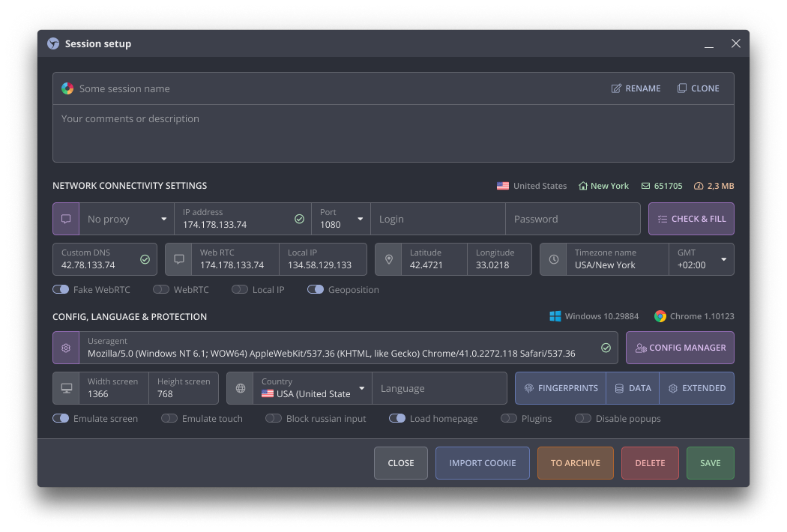Toggle the Geoposition switch
Viewport: 787px width, 532px height.
coord(316,289)
